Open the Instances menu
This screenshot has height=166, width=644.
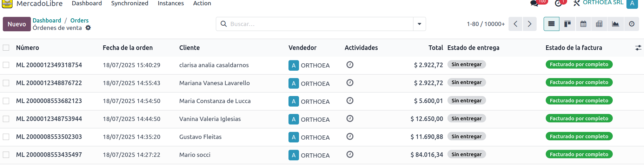click(171, 3)
